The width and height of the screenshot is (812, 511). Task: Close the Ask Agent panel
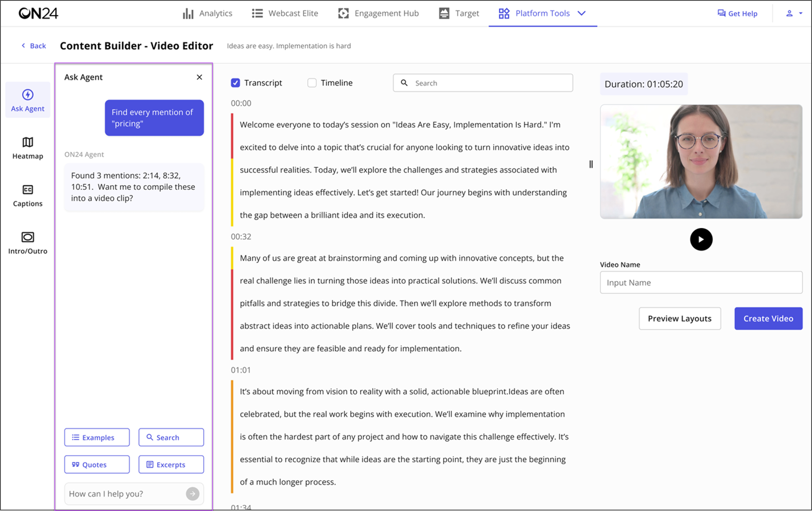[x=199, y=77]
